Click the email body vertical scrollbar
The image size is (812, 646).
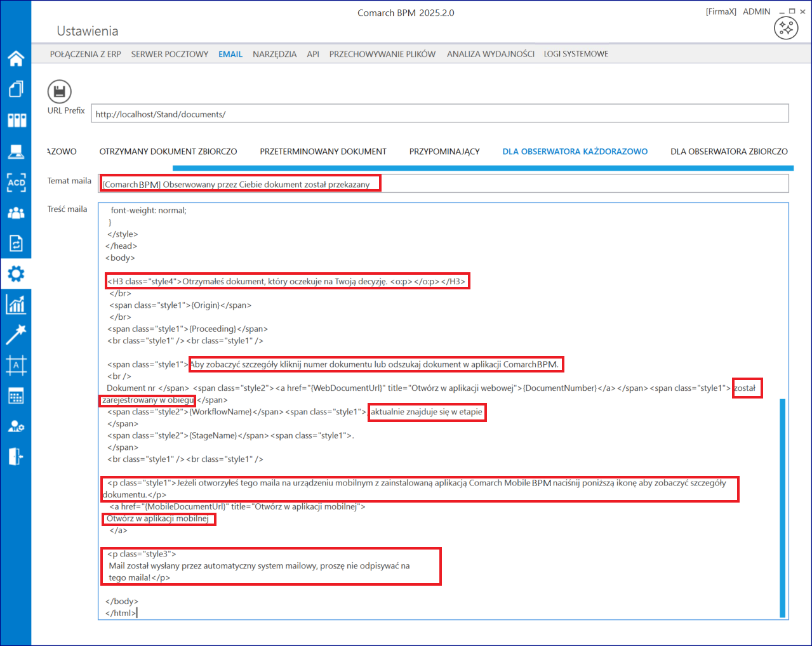782,506
